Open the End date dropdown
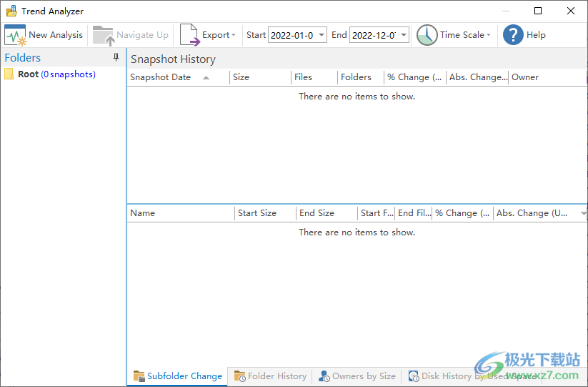The height and width of the screenshot is (387, 588). coord(404,35)
